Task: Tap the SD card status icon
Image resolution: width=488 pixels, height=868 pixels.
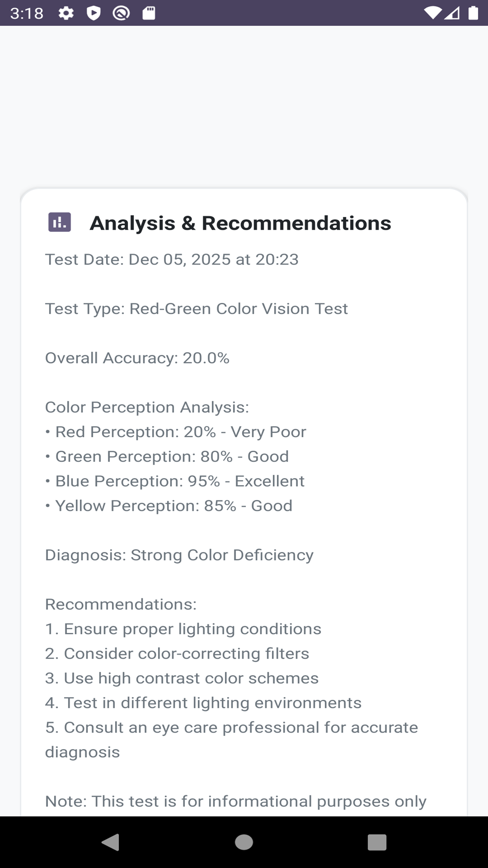Action: point(149,13)
